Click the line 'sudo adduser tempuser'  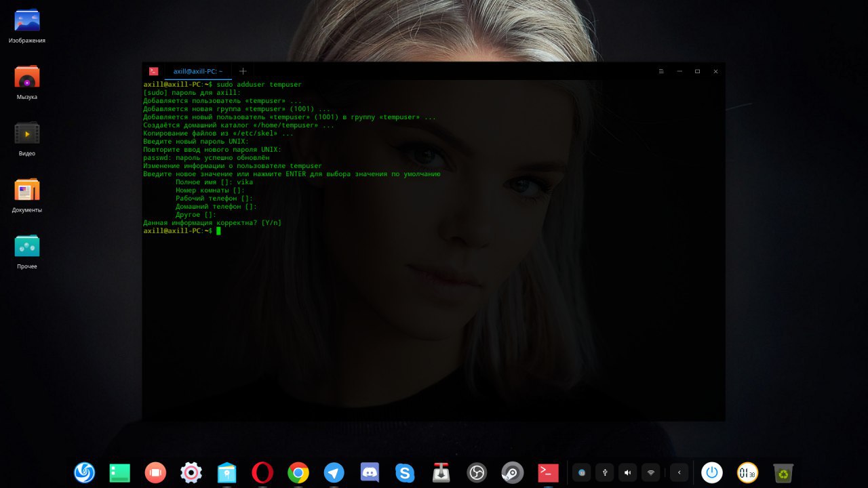259,85
